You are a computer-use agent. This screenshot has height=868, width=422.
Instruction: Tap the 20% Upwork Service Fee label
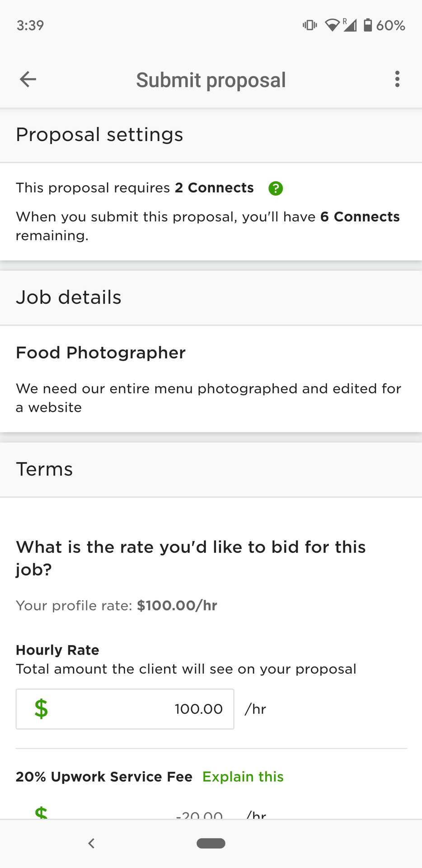tap(104, 777)
